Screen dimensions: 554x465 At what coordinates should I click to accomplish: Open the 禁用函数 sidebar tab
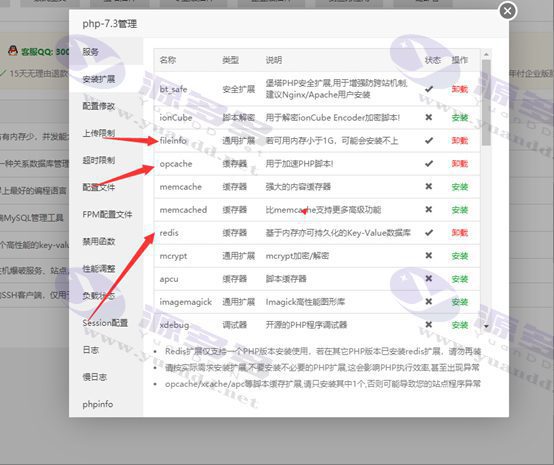tap(99, 241)
